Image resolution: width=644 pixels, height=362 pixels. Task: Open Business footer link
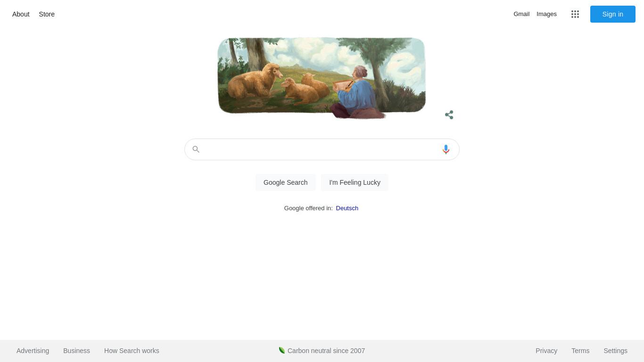[x=76, y=351]
